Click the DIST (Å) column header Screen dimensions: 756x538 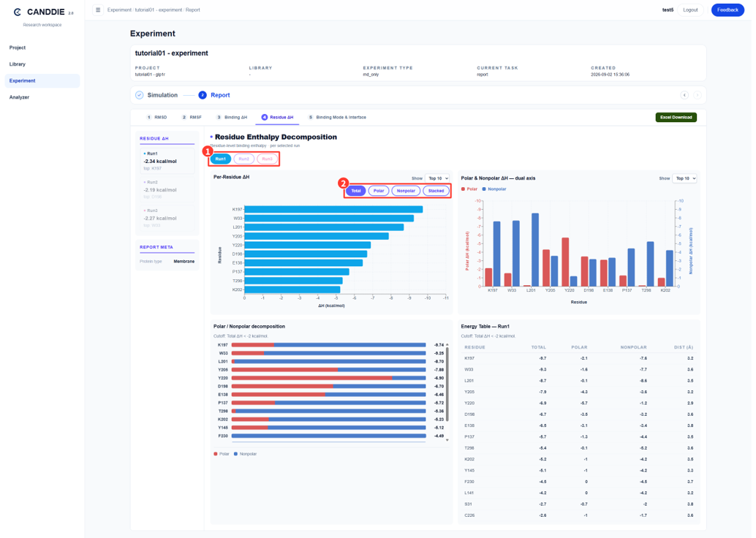coord(684,347)
